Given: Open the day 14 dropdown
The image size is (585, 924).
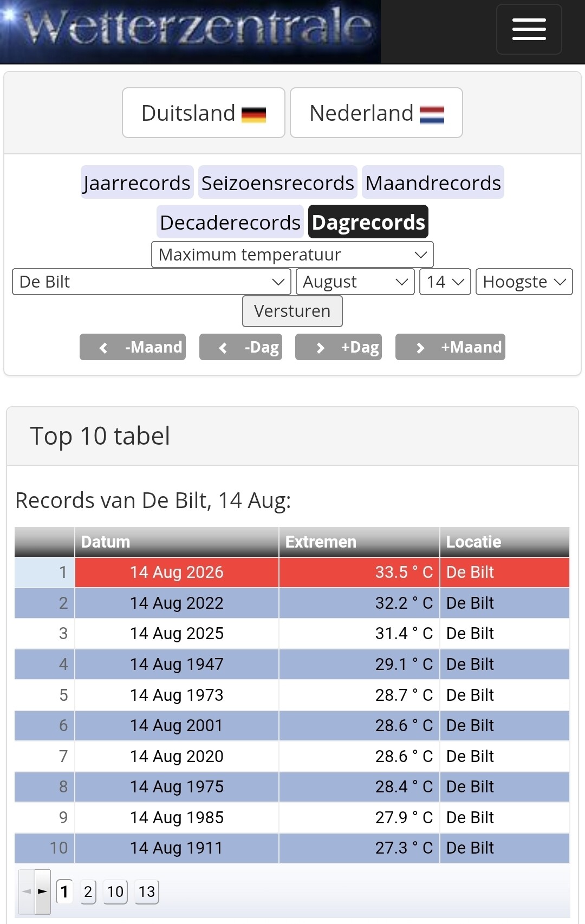Looking at the screenshot, I should coord(445,282).
